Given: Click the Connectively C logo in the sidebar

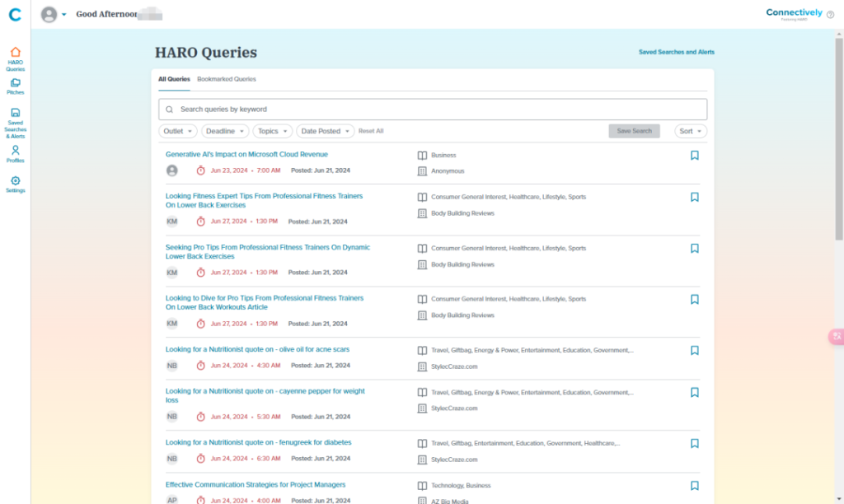Looking at the screenshot, I should click(15, 15).
